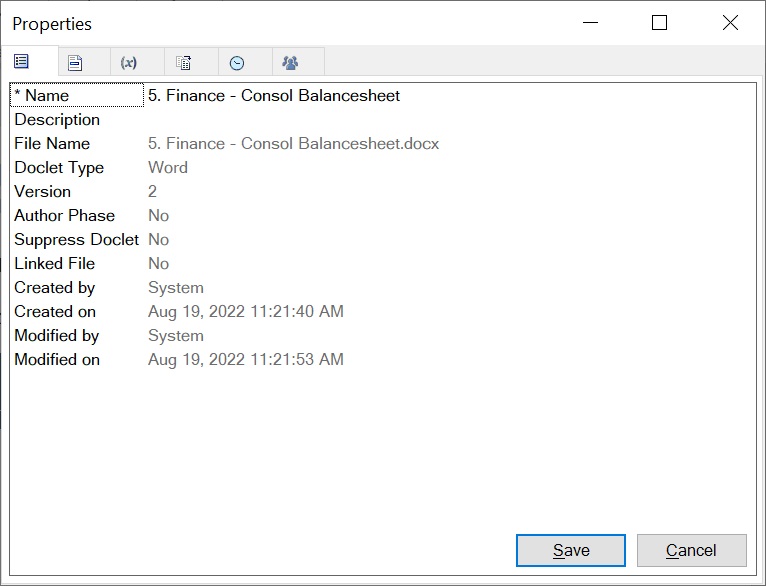Switch to the document content tab icon
This screenshot has width=766, height=586.
click(75, 63)
